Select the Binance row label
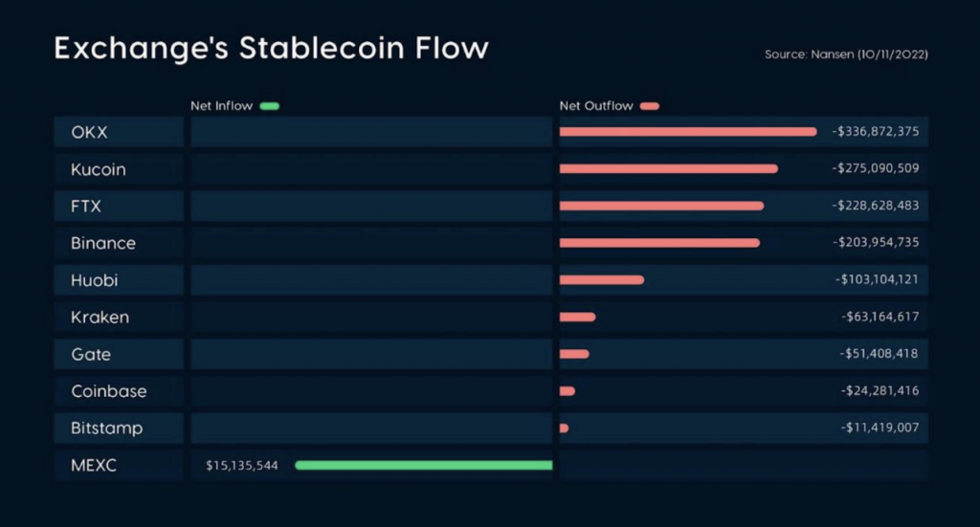Viewport: 980px width, 527px height. coord(103,243)
